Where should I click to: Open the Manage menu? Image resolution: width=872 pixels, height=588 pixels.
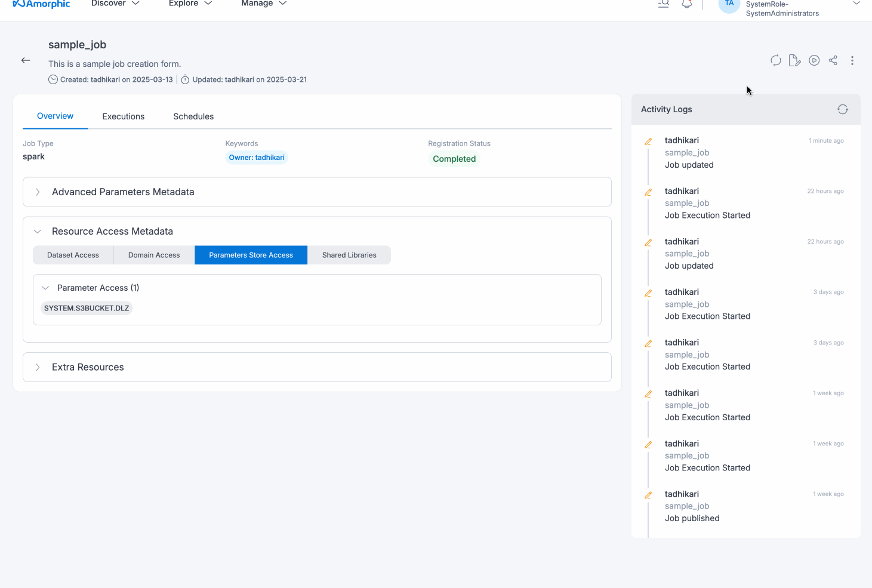[x=263, y=4]
